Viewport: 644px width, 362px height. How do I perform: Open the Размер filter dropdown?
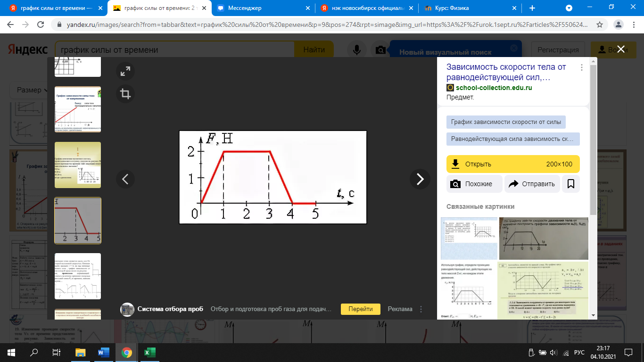click(33, 90)
